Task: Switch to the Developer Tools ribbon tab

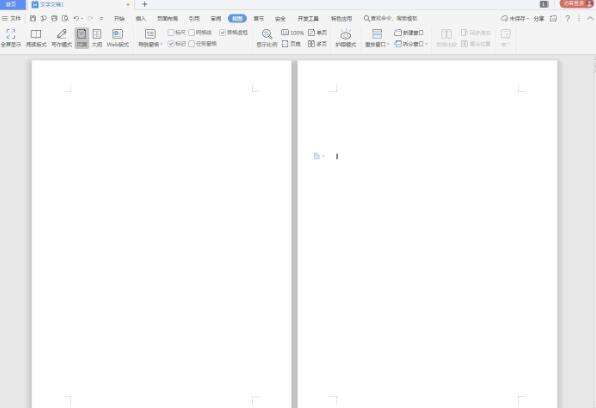Action: coord(308,18)
